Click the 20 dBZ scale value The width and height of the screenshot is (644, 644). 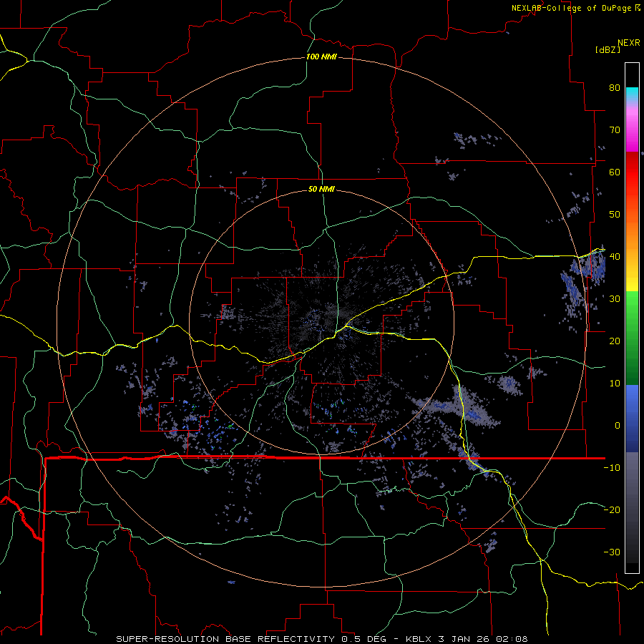615,341
